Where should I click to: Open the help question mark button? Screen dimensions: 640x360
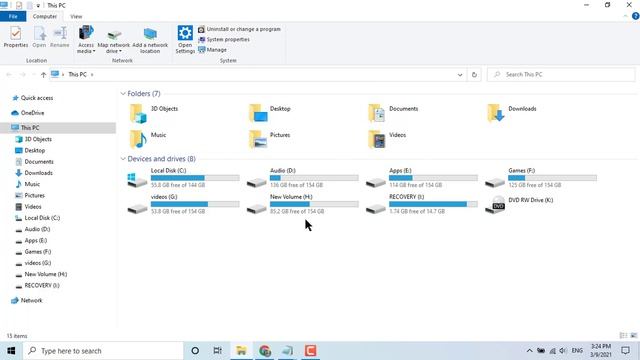point(635,16)
